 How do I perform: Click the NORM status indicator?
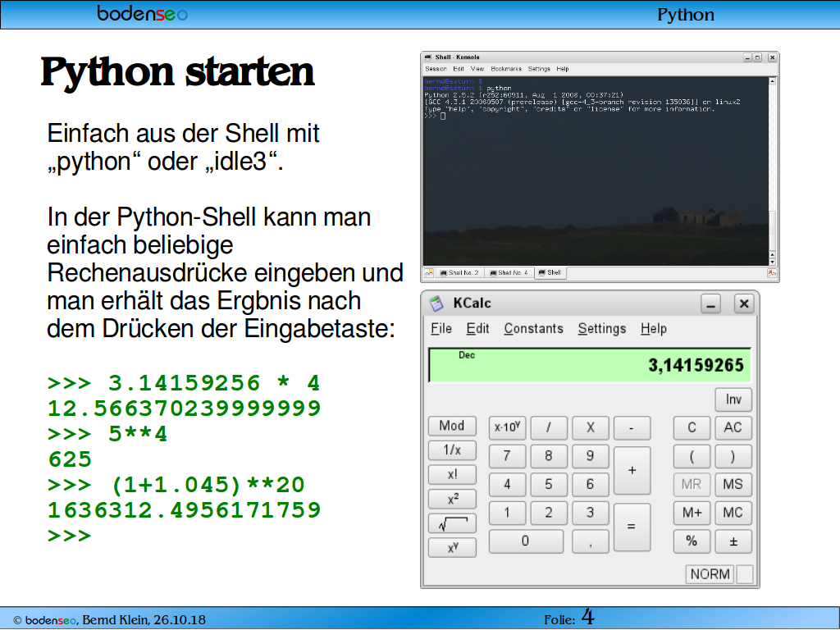pos(710,574)
